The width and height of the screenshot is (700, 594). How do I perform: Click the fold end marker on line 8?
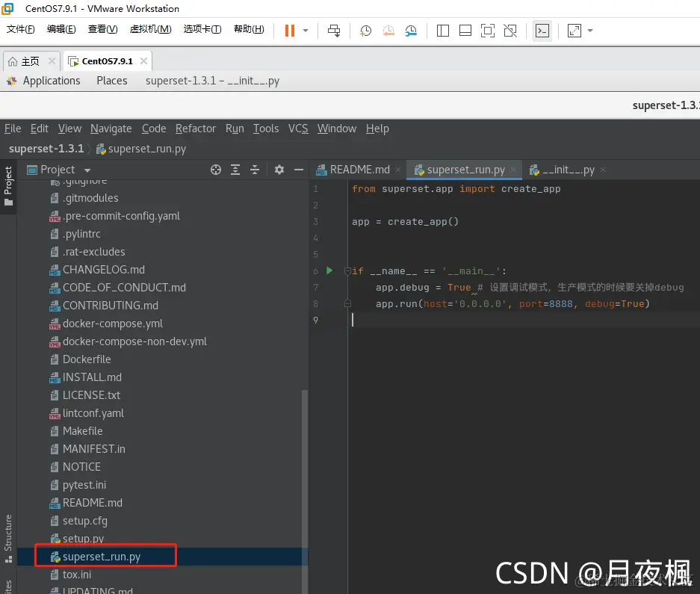[347, 303]
